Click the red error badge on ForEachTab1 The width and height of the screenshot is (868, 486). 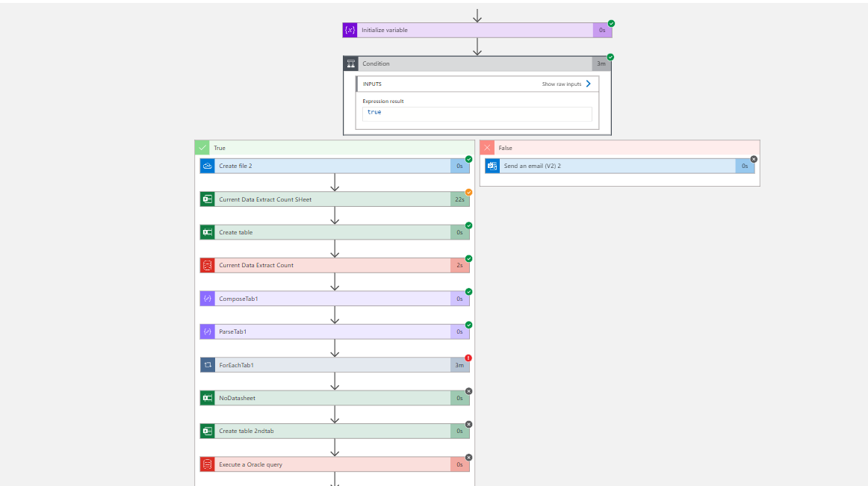click(x=469, y=357)
